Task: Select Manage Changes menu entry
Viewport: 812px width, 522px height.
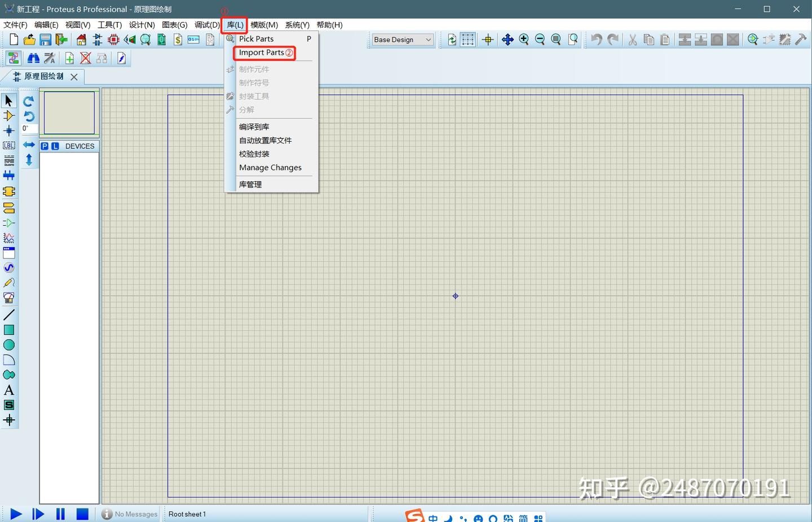Action: coord(270,168)
